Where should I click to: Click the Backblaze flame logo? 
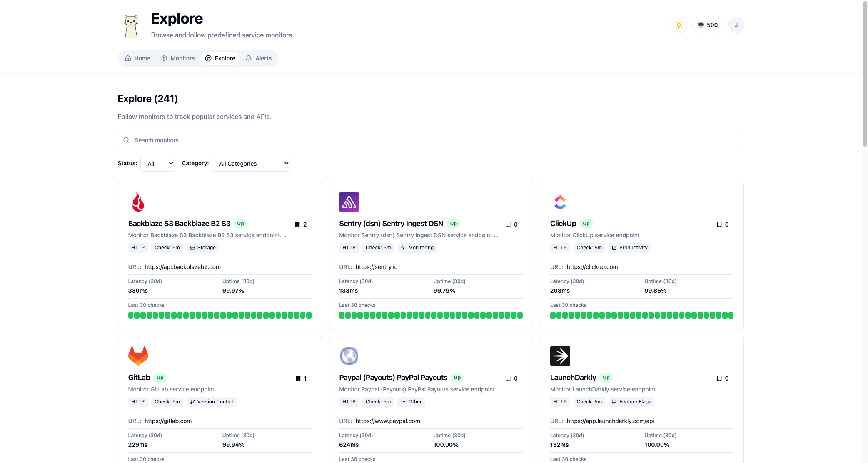138,202
